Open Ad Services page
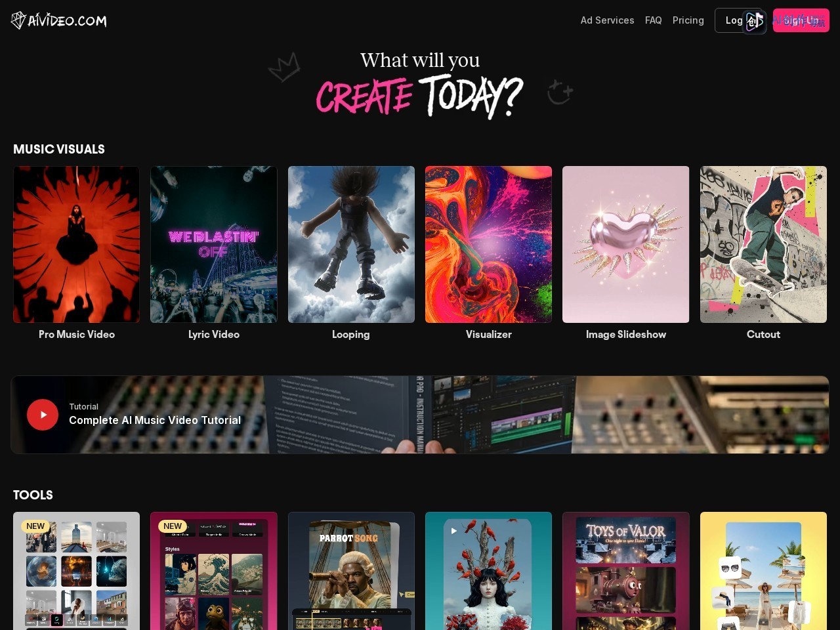Screen dimensions: 840x630 (607, 20)
